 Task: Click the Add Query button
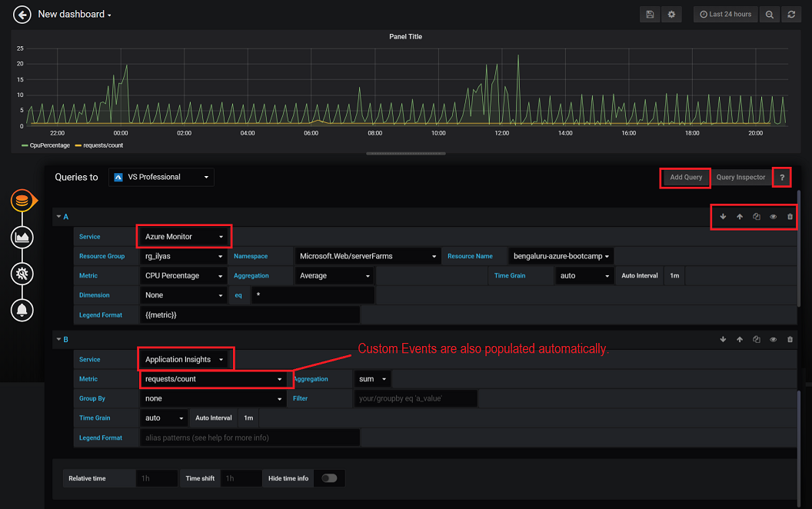[686, 177]
